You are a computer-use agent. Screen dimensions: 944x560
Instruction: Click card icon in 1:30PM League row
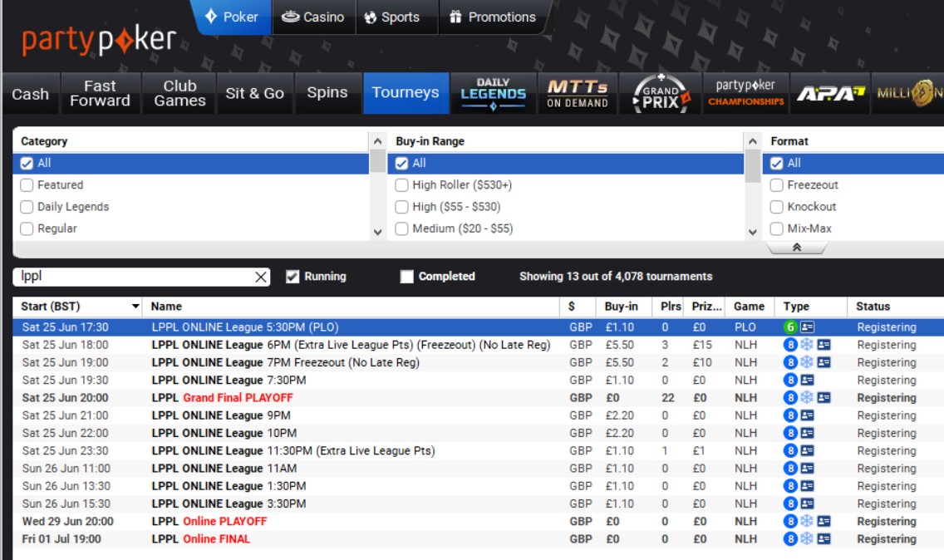pyautogui.click(x=808, y=486)
